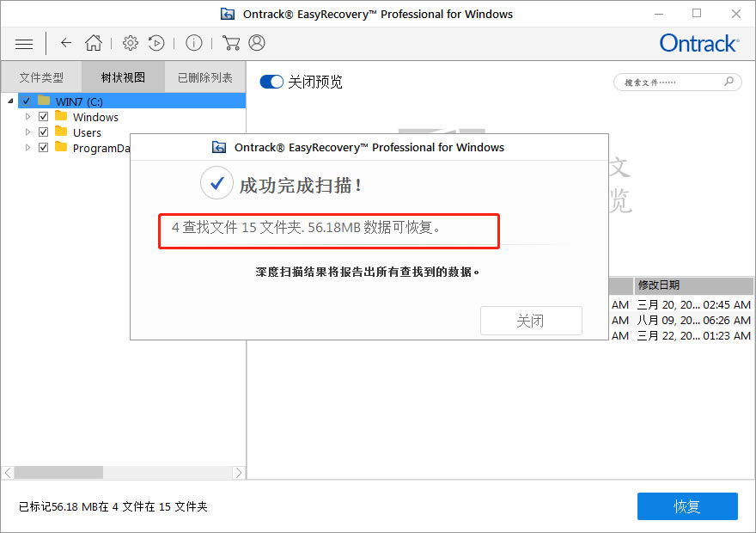Go to the Home screen
The width and height of the screenshot is (756, 533).
pyautogui.click(x=94, y=43)
